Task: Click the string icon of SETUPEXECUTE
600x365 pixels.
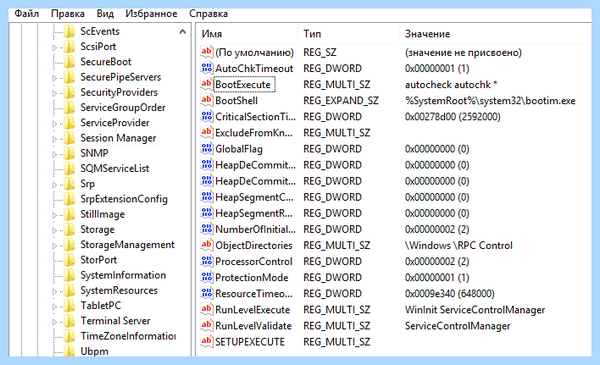Action: [x=207, y=341]
